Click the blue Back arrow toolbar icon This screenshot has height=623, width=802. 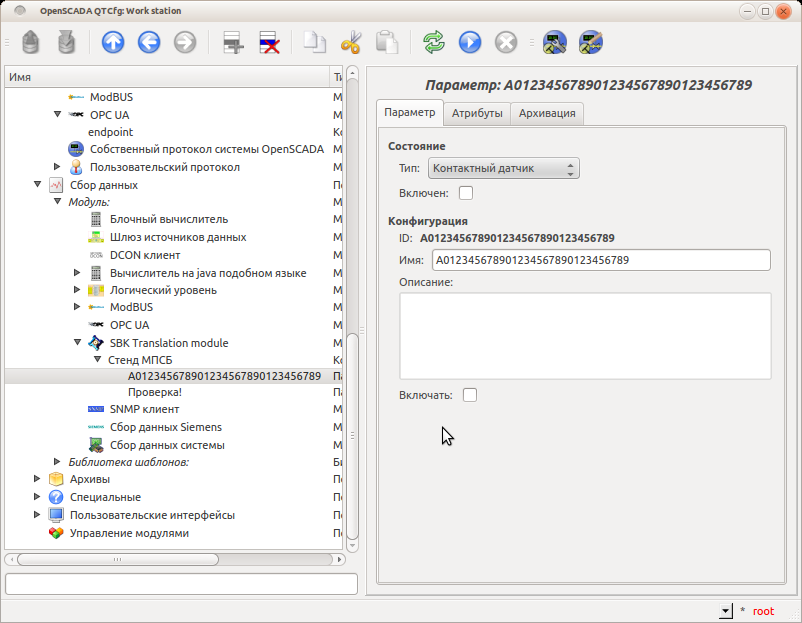[x=149, y=42]
